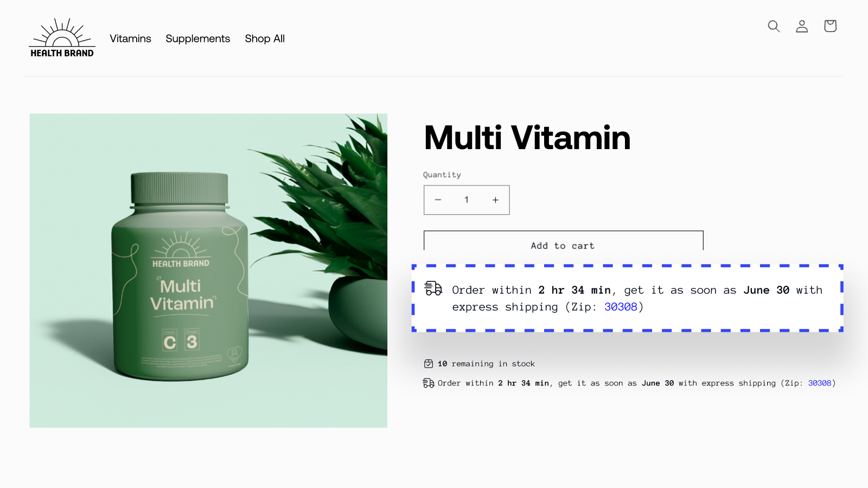This screenshot has width=868, height=488.
Task: Open the Multi Vitamin bottle product image
Action: point(208,271)
